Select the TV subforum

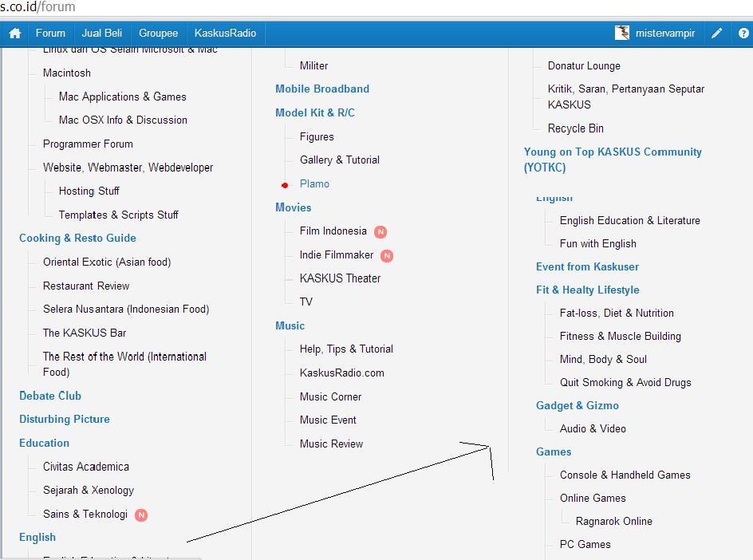(306, 302)
